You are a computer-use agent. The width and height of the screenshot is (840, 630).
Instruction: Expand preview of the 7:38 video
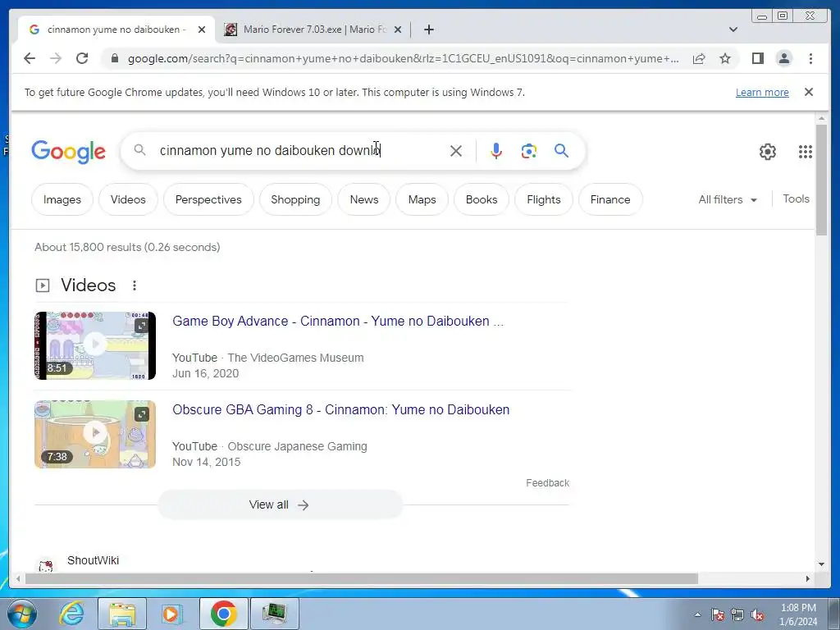(141, 414)
